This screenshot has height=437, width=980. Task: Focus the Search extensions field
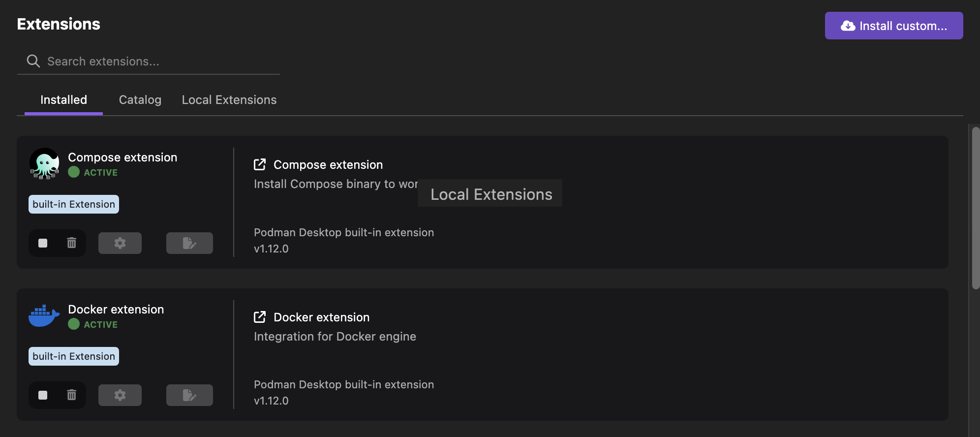[x=157, y=62]
